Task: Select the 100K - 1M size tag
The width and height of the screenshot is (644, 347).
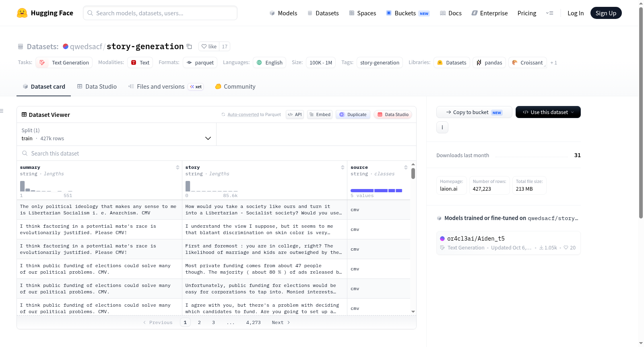Action: pyautogui.click(x=321, y=62)
